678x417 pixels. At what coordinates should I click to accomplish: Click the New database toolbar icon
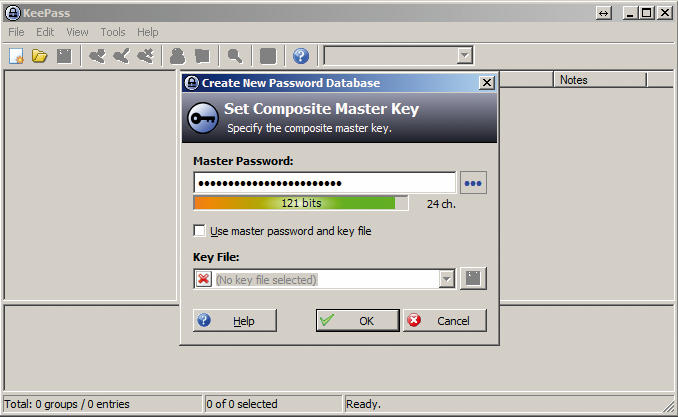coord(16,56)
